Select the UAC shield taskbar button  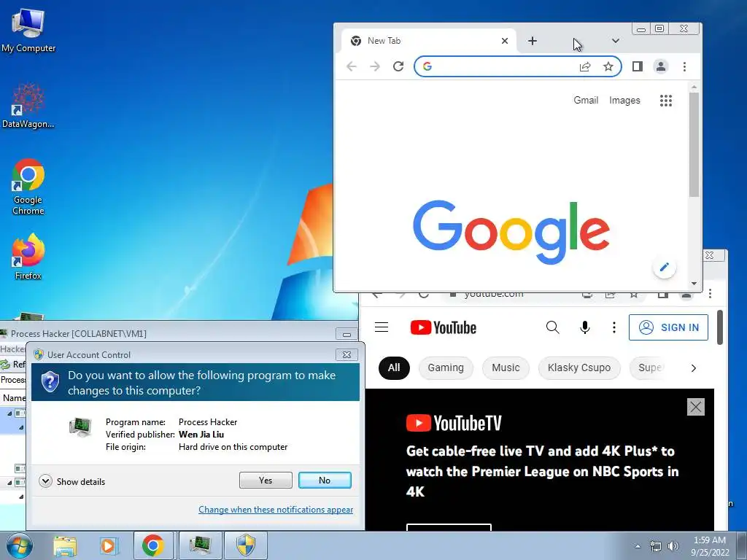[x=246, y=545]
